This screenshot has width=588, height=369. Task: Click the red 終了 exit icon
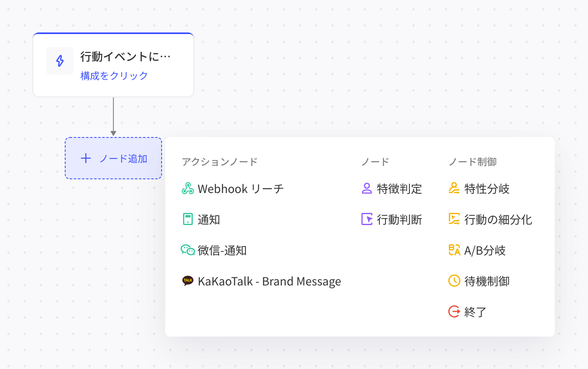pos(454,311)
